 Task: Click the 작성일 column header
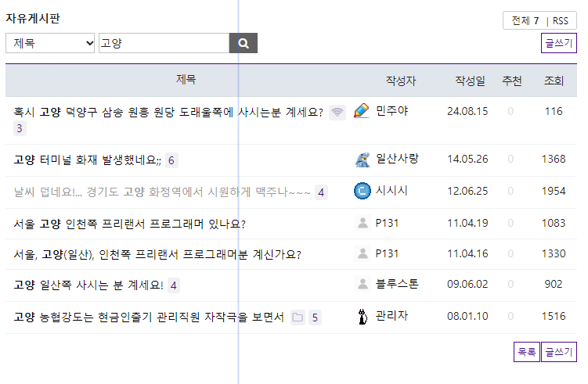click(470, 81)
